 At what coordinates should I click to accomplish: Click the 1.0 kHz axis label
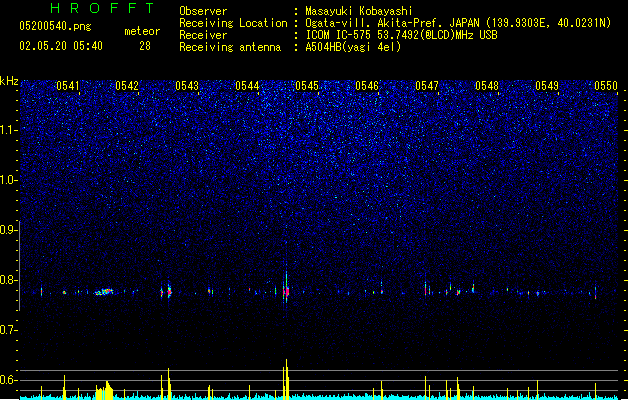tap(8, 180)
